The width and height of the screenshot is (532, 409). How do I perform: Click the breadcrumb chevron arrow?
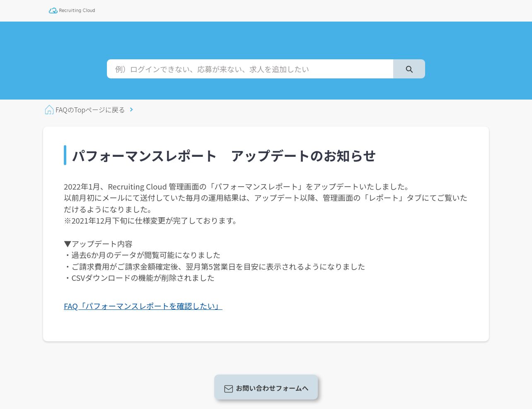tap(131, 110)
